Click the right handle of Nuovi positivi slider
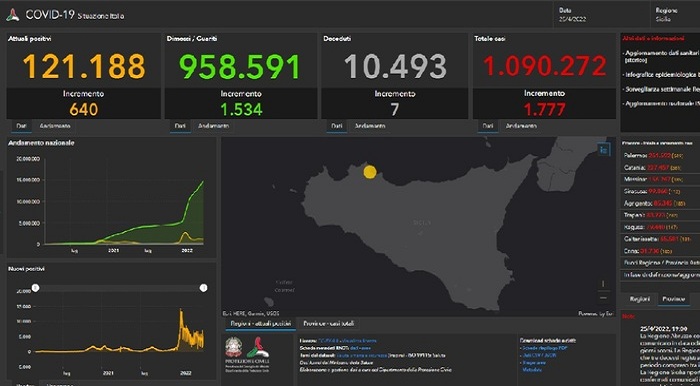This screenshot has width=700, height=386. (x=204, y=288)
